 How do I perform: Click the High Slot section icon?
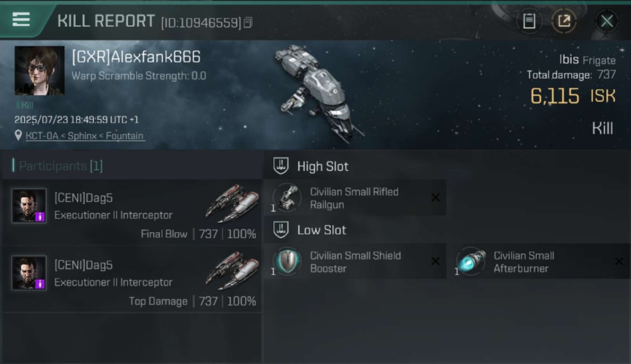[x=281, y=166]
